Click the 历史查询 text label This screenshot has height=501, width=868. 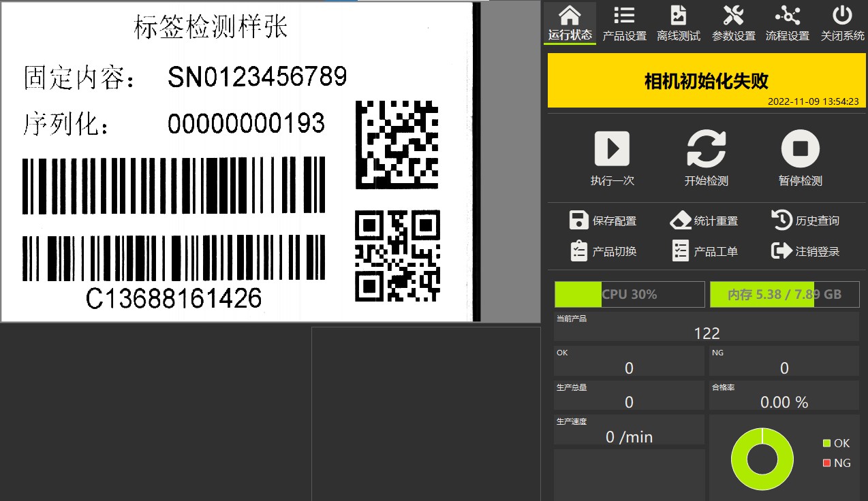click(x=818, y=221)
